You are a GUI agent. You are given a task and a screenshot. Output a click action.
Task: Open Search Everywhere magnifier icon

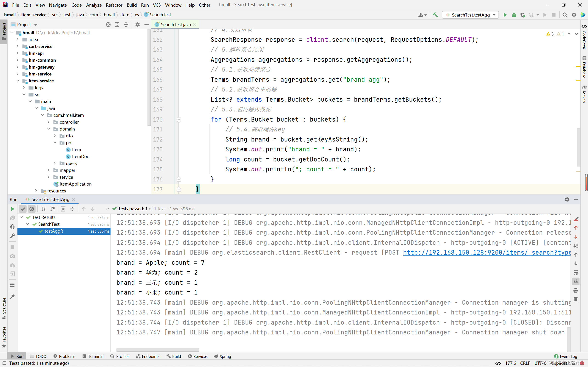[x=565, y=15]
